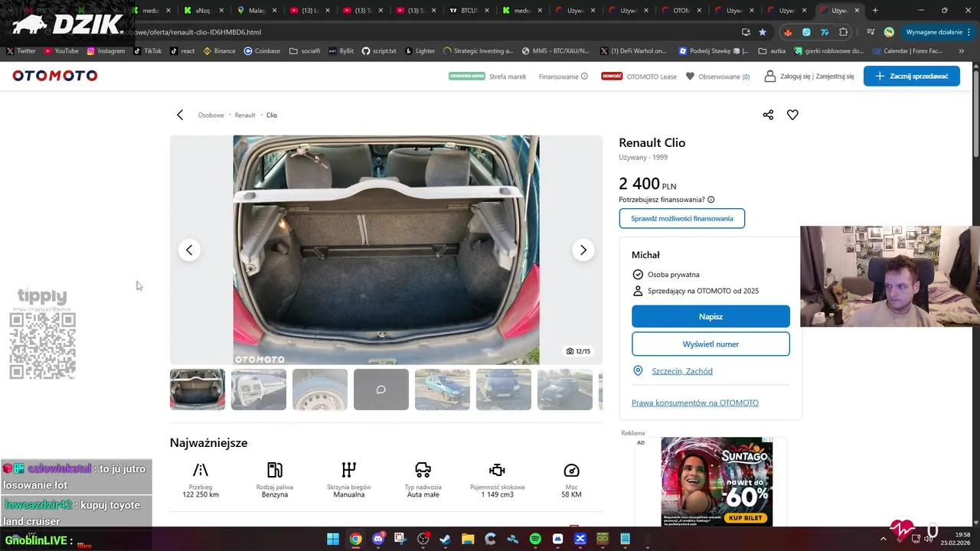
Task: Click the Napisz button to message the seller
Action: click(x=710, y=316)
